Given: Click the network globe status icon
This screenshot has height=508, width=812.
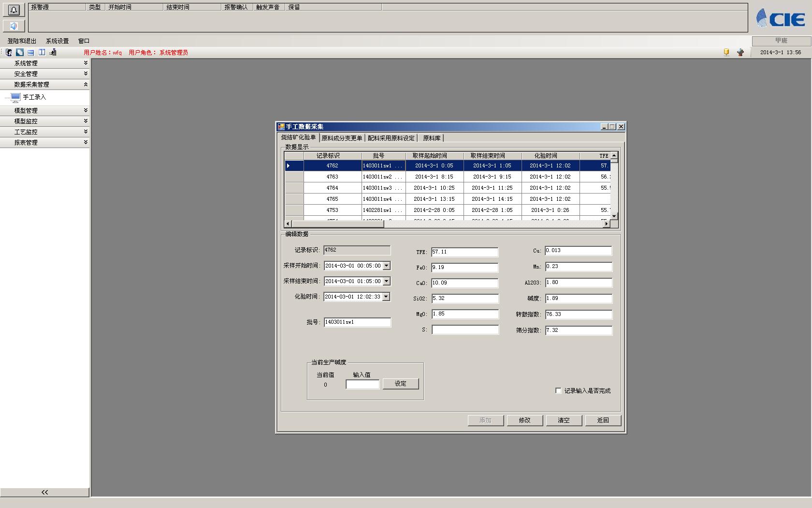Looking at the screenshot, I should tap(740, 52).
